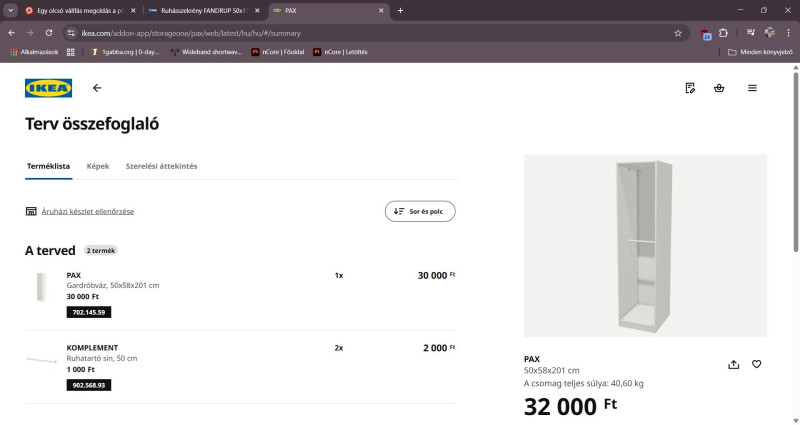The width and height of the screenshot is (800, 425).
Task: Click the article number 702.145.59
Action: point(89,312)
